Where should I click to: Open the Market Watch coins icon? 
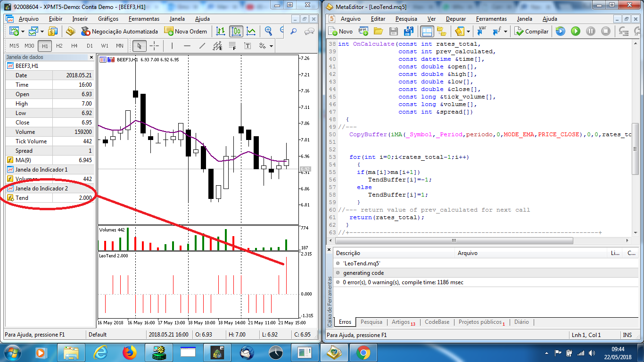pos(53,31)
